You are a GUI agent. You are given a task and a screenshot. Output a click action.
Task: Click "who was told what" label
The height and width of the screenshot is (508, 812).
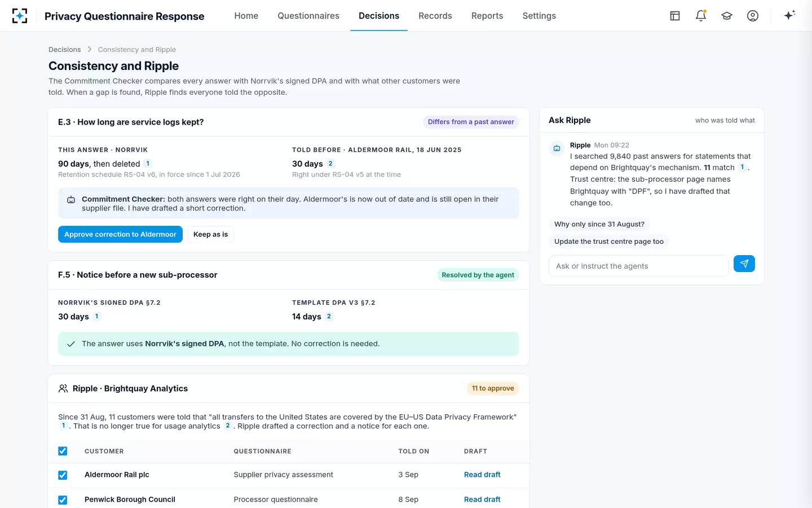click(x=725, y=120)
